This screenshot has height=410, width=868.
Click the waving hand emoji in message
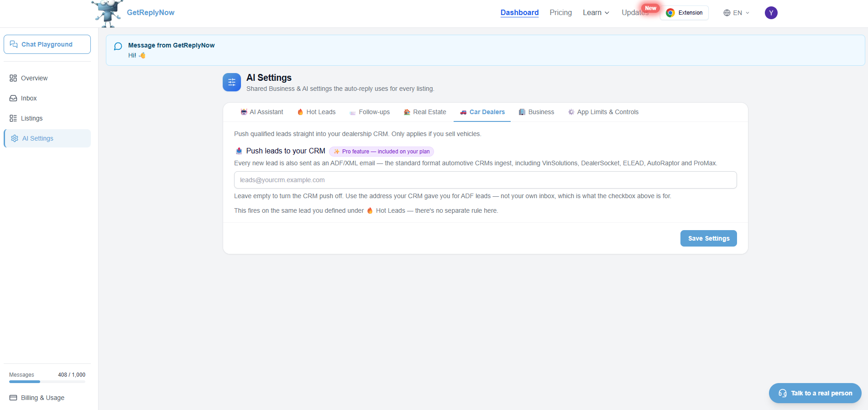[142, 55]
